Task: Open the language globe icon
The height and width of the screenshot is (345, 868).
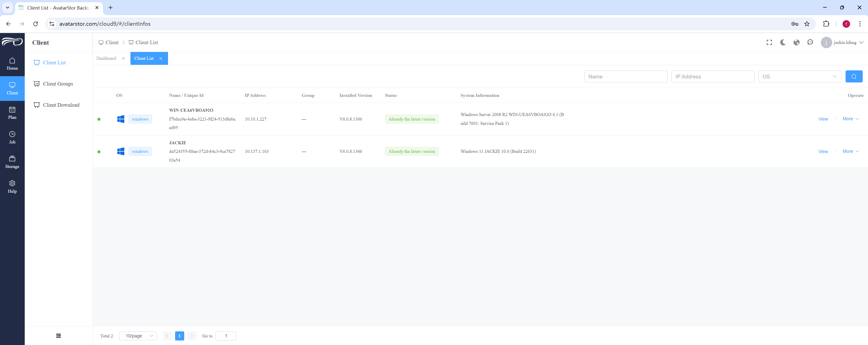Action: [797, 42]
